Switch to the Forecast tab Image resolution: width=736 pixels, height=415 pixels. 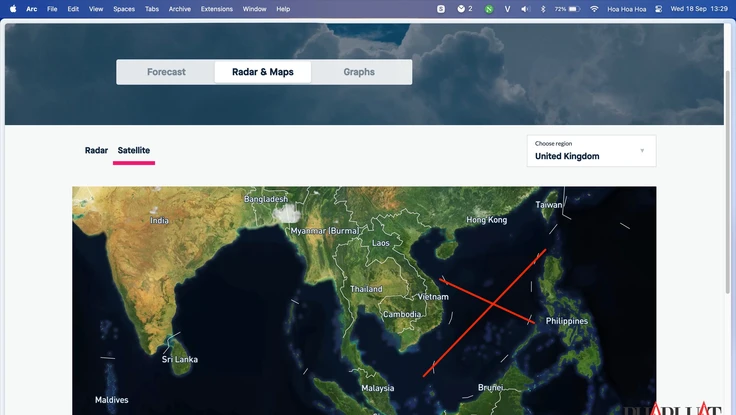pos(166,72)
